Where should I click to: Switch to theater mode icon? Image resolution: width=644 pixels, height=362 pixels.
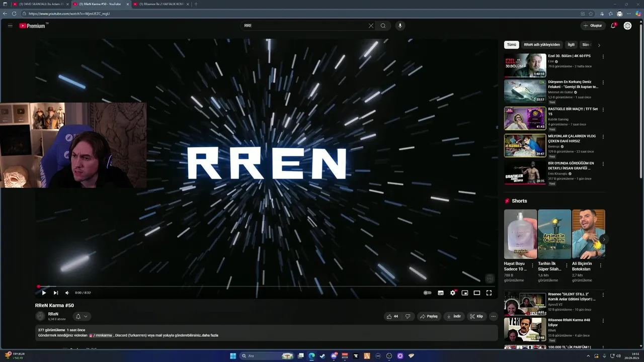477,293
